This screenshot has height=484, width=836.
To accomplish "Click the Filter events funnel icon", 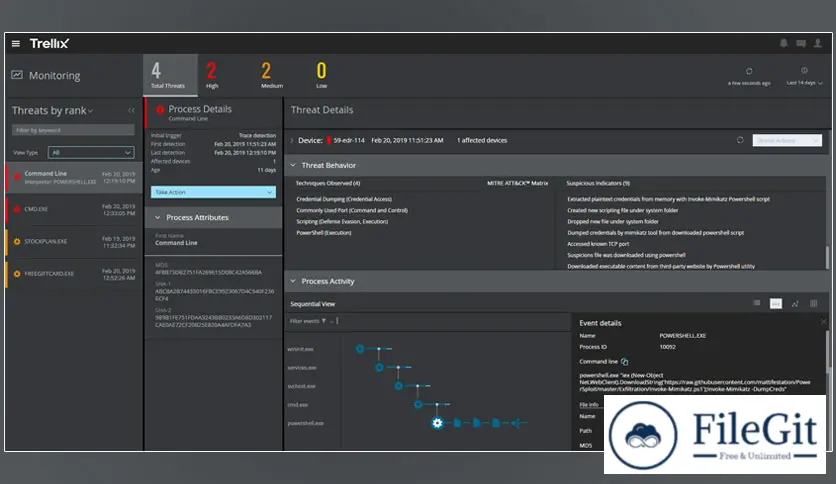I will coord(324,321).
